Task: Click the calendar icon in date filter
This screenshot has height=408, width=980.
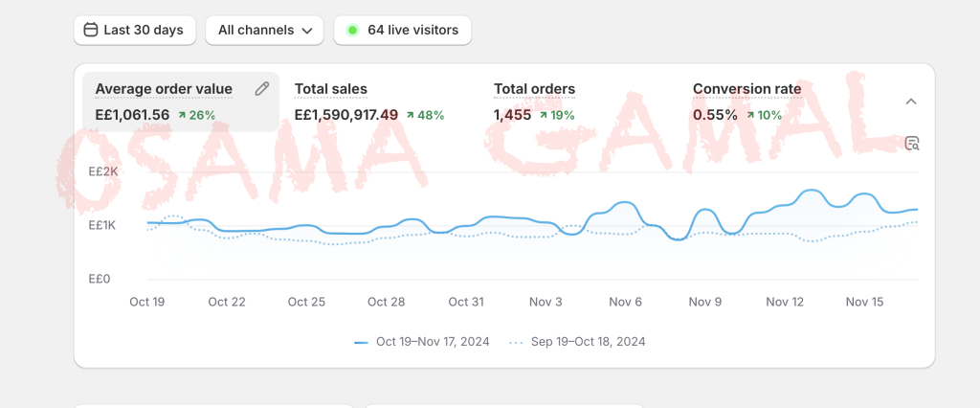Action: tap(91, 30)
